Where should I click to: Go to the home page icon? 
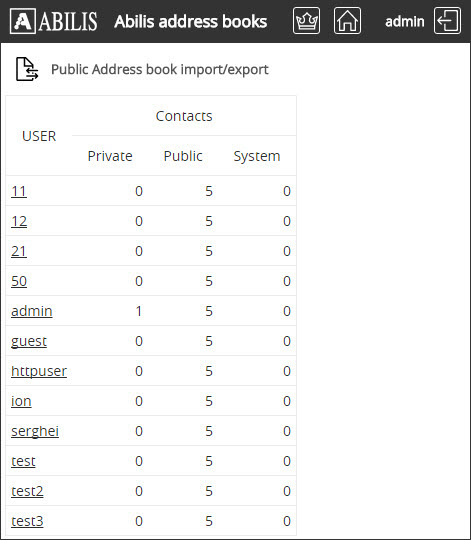coord(347,21)
